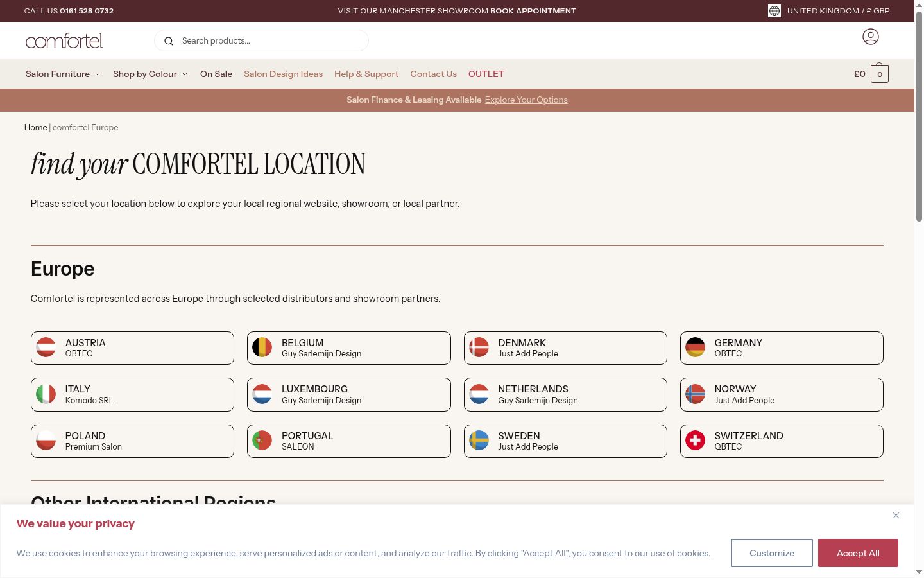Open the user account icon
Viewport: 924px width, 578px height.
871,37
